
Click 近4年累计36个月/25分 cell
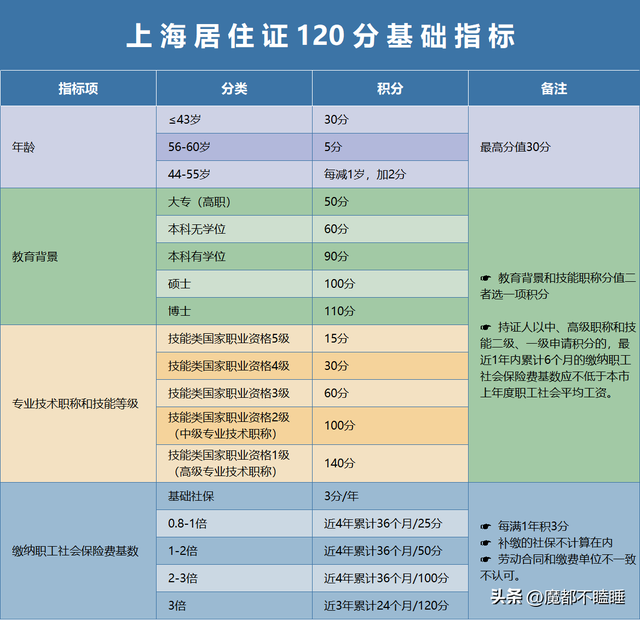pos(390,523)
